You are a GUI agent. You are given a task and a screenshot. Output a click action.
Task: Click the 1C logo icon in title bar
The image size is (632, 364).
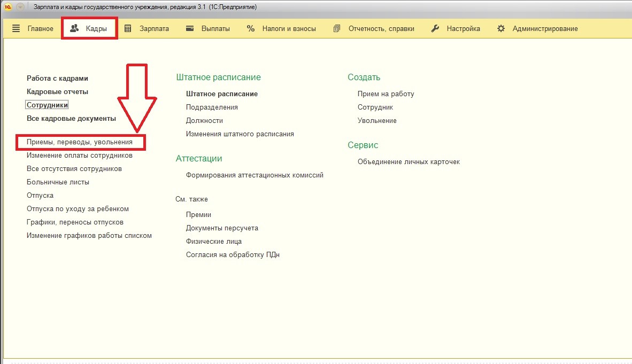7,7
